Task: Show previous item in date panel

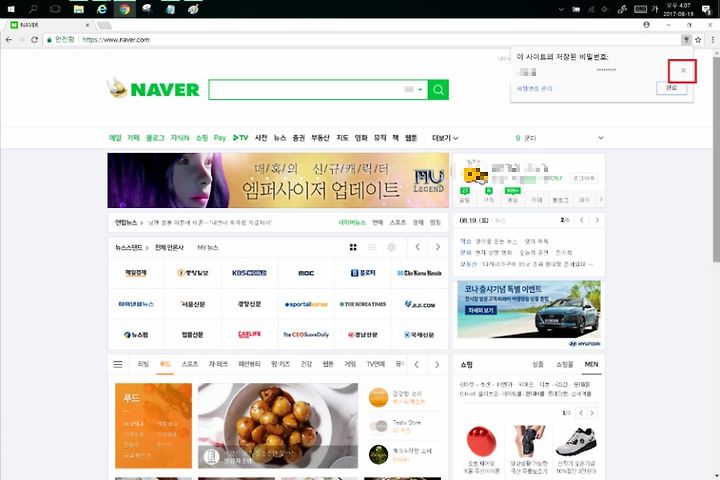Action: pos(582,220)
